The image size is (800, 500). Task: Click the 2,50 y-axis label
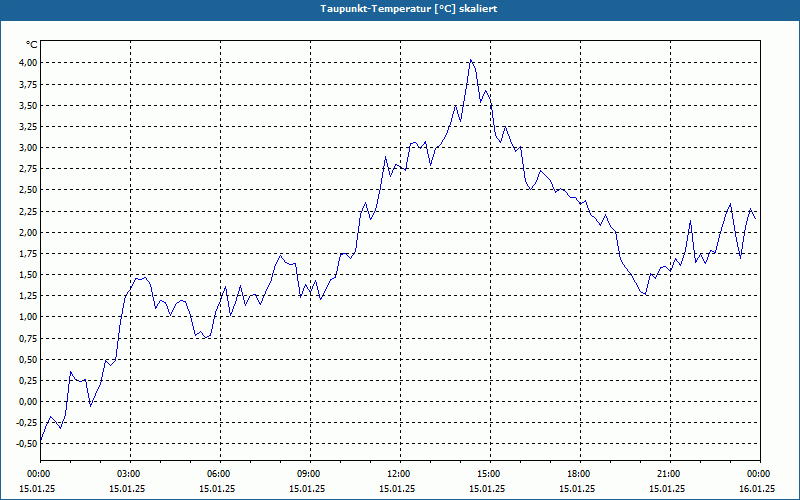[29, 190]
